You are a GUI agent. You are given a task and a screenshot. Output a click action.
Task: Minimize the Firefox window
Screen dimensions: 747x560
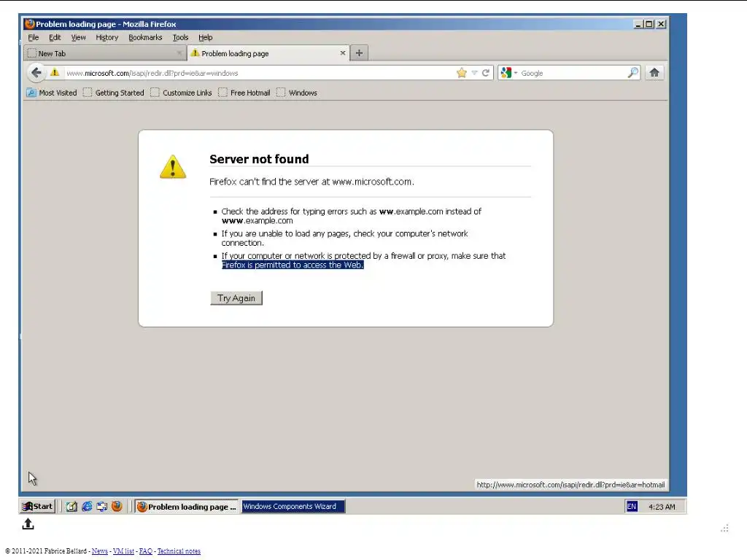click(x=638, y=24)
